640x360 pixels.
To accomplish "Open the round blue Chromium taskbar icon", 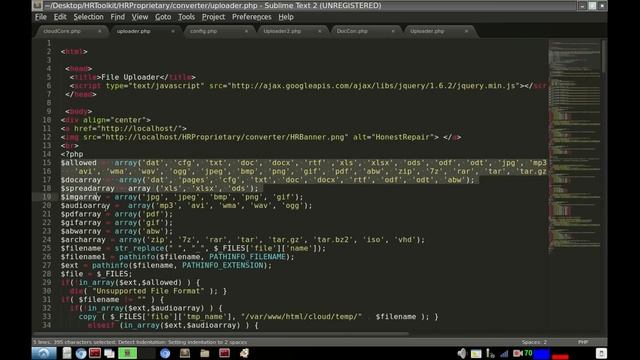I will coord(165,353).
